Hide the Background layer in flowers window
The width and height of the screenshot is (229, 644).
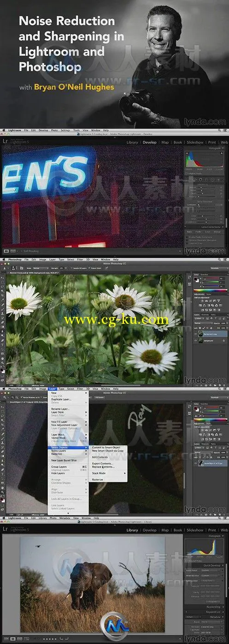pyautogui.click(x=195, y=340)
